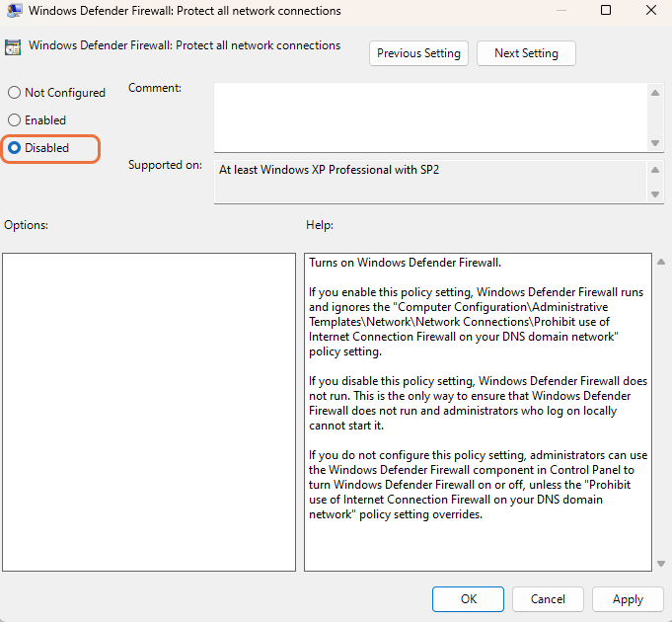Screen dimensions: 672x622
Task: Apply the policy setting changes
Action: [628, 599]
